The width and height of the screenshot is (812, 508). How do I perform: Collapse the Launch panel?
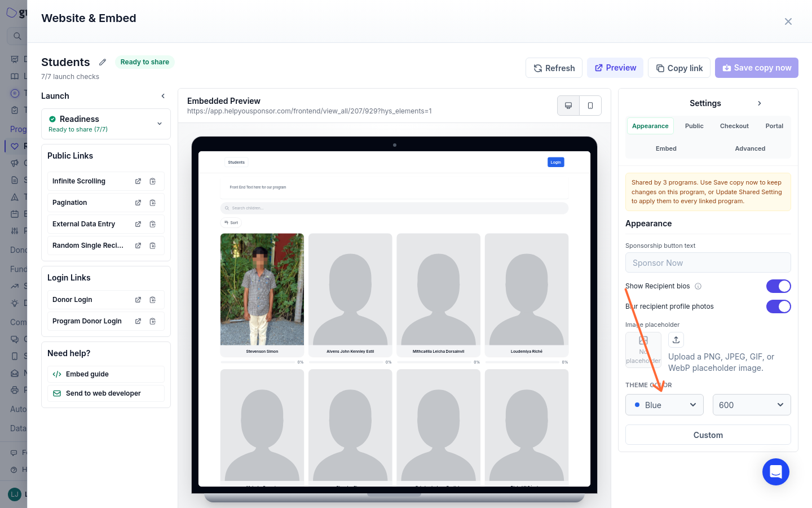click(163, 96)
